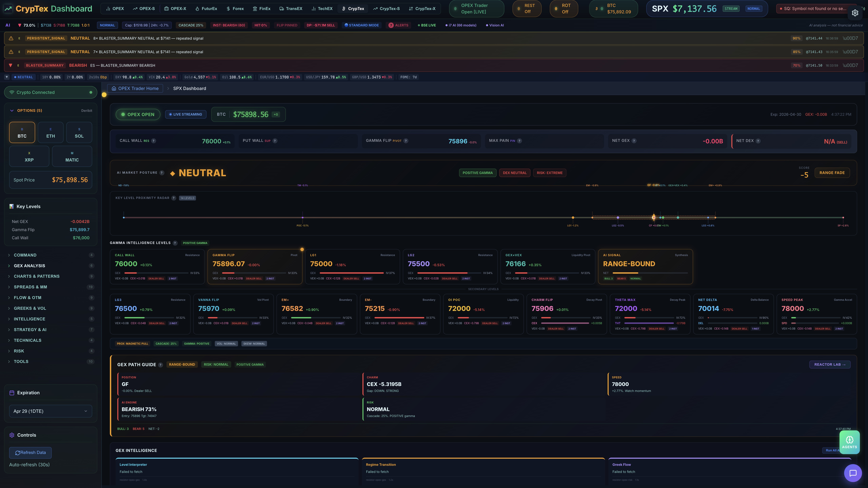Click help icon beside KEY LEVEL PROXIMITY RADAR
Screen dimensions: 868x488
pos(174,198)
